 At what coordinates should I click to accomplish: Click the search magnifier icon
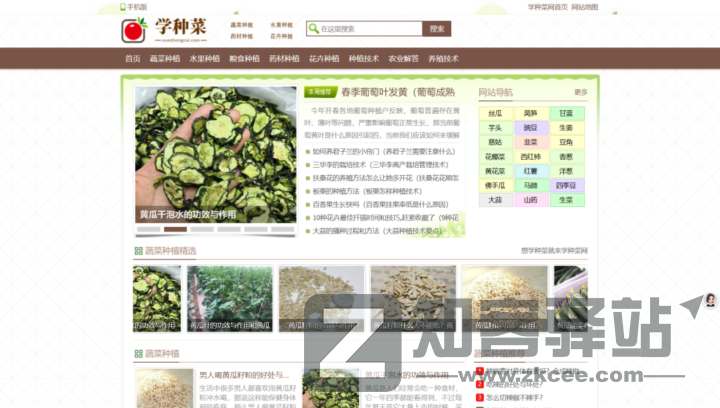pyautogui.click(x=314, y=29)
